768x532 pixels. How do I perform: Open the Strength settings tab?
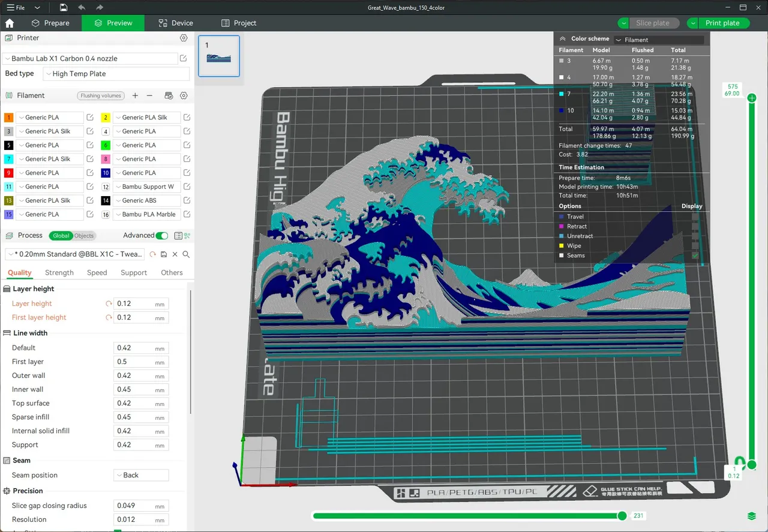point(59,272)
